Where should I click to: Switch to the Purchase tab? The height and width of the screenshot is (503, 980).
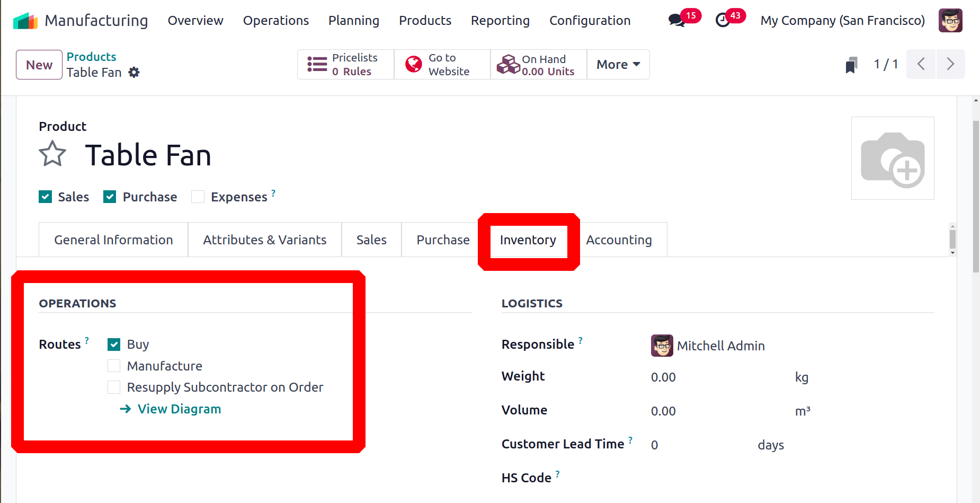pyautogui.click(x=443, y=240)
